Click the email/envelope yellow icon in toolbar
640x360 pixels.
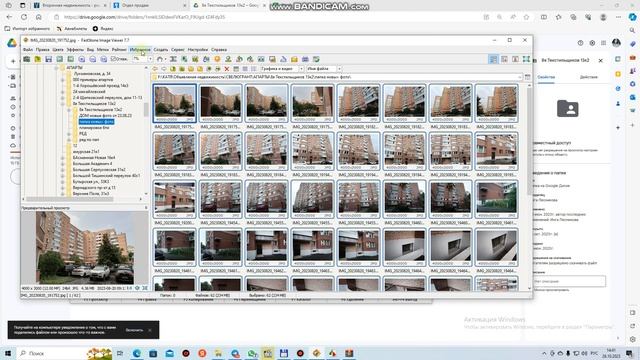click(x=294, y=60)
